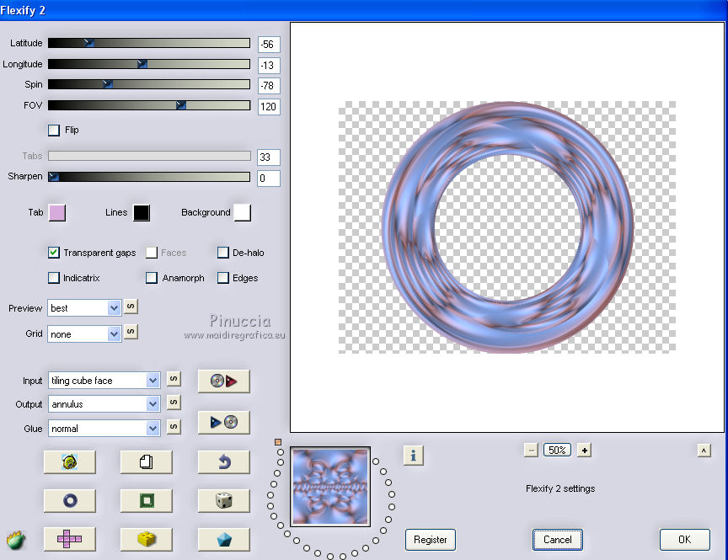Click the annulus preview image
The image size is (728, 560).
coord(507,227)
